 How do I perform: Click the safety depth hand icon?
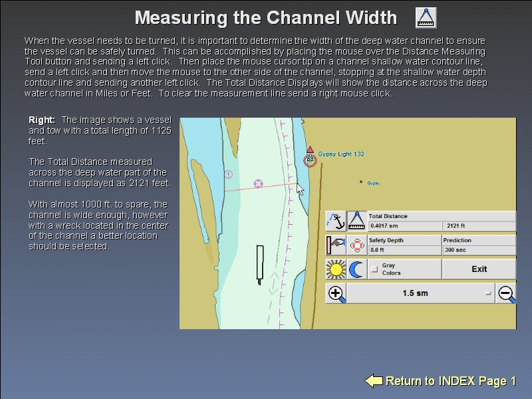336,245
